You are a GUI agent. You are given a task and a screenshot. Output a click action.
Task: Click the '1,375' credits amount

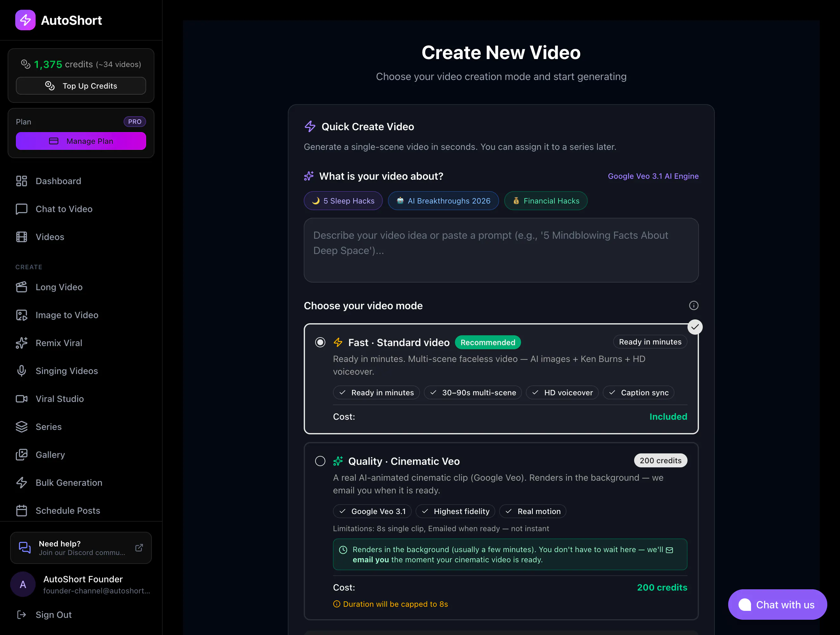[48, 64]
